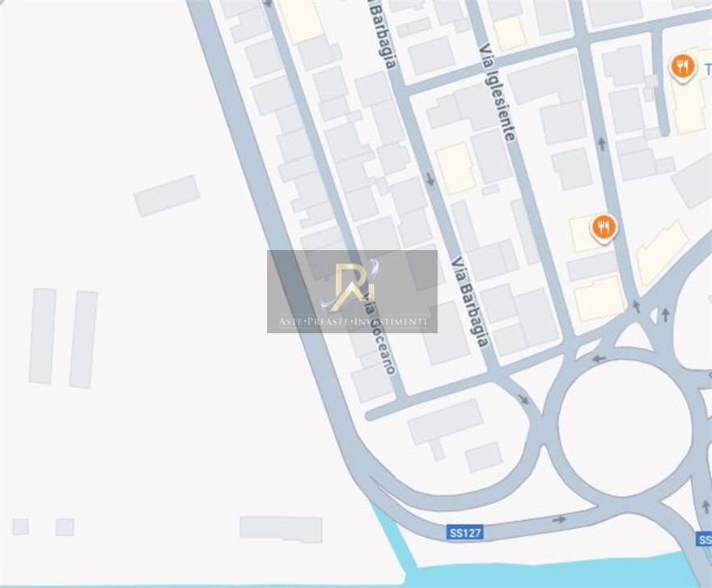712x588 pixels.
Task: Select the restaurant pin near the roundabout streets
Action: 604,227
